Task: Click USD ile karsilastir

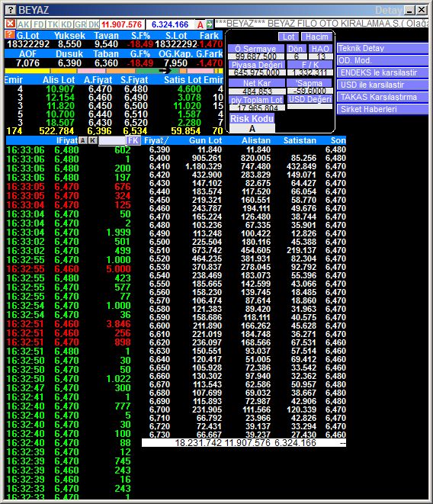Action: click(x=383, y=85)
